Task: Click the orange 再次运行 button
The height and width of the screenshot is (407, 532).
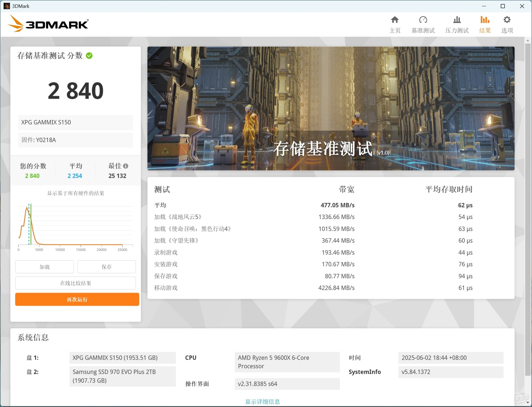Action: click(x=77, y=299)
